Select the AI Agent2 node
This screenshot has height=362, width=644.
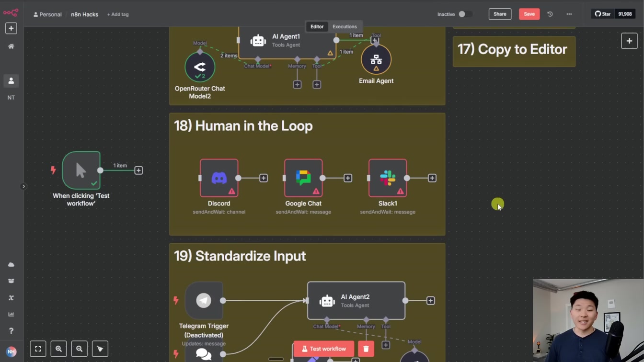pyautogui.click(x=356, y=301)
